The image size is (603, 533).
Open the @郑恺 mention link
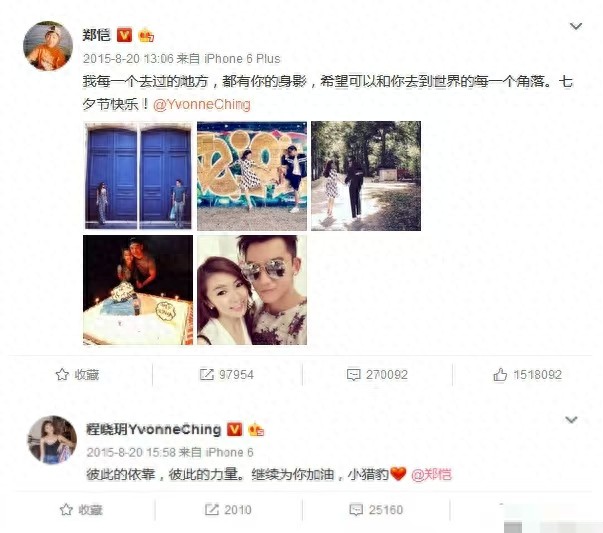click(x=431, y=475)
